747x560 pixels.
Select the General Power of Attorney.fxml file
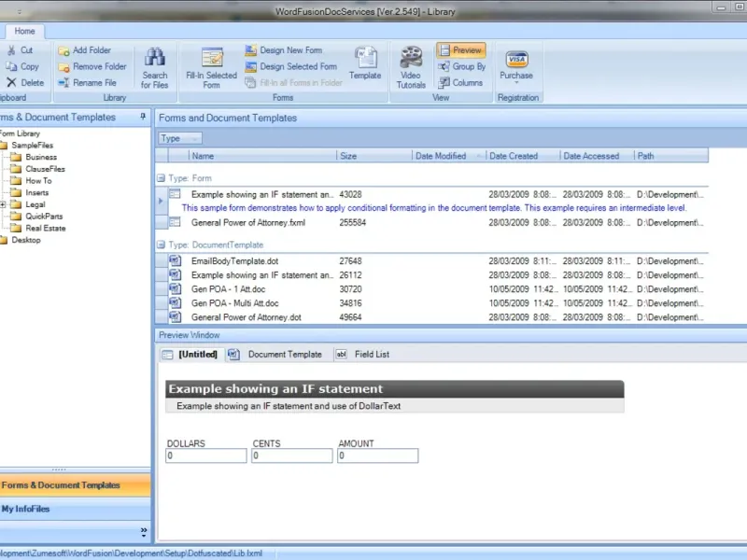point(247,223)
